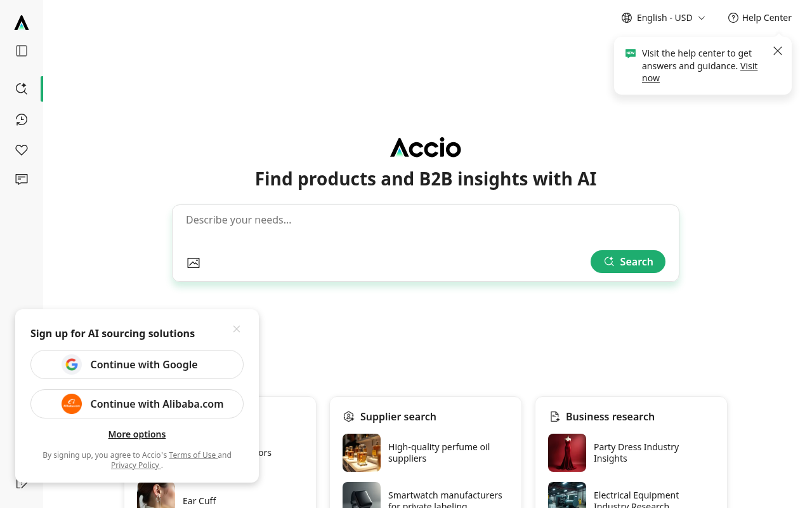This screenshot has height=508, width=812.
Task: Open the feedback chat icon in the sidebar
Action: coord(21,180)
